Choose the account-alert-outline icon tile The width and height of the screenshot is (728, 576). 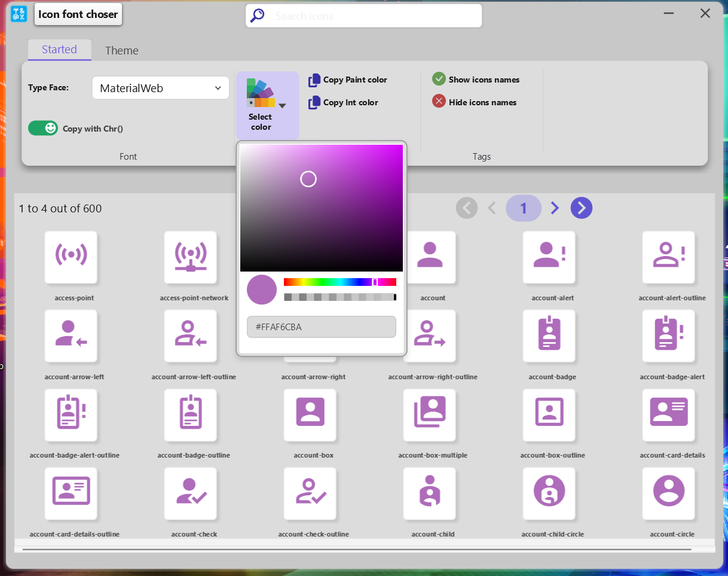pos(669,257)
